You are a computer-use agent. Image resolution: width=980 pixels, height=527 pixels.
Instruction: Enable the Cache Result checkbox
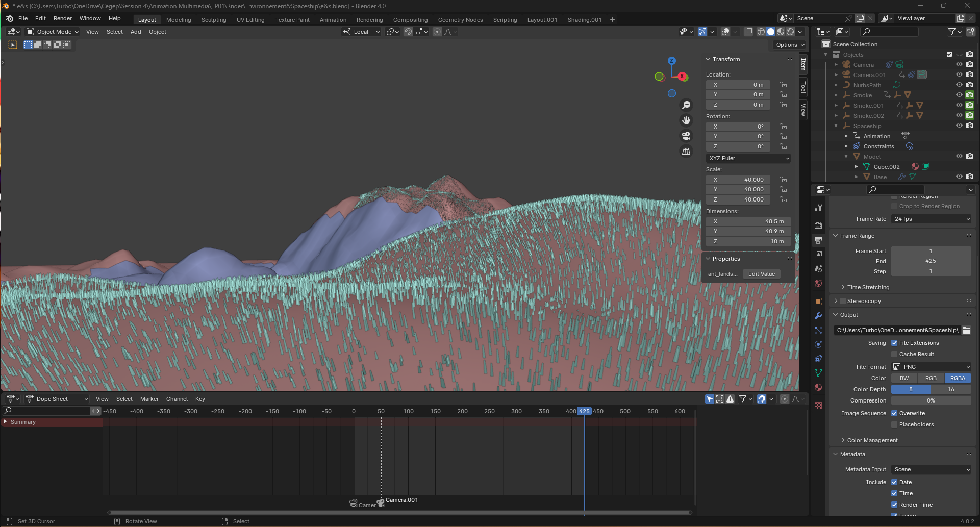(894, 354)
